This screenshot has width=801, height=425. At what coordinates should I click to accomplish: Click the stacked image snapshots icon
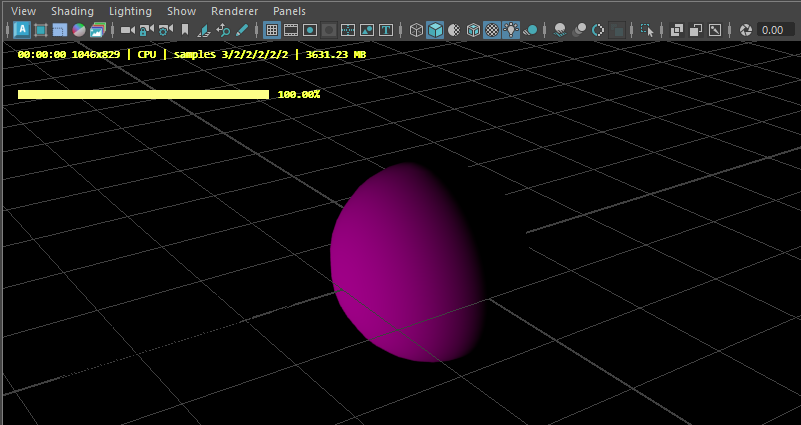[97, 30]
